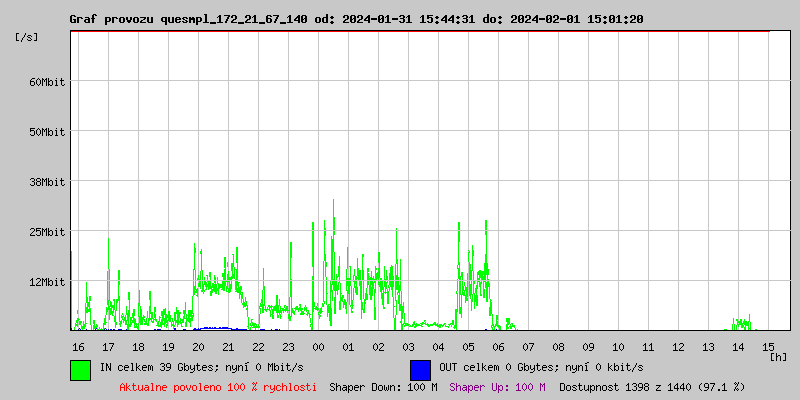
Task: Click the green IN legend swatch
Action: tap(81, 369)
